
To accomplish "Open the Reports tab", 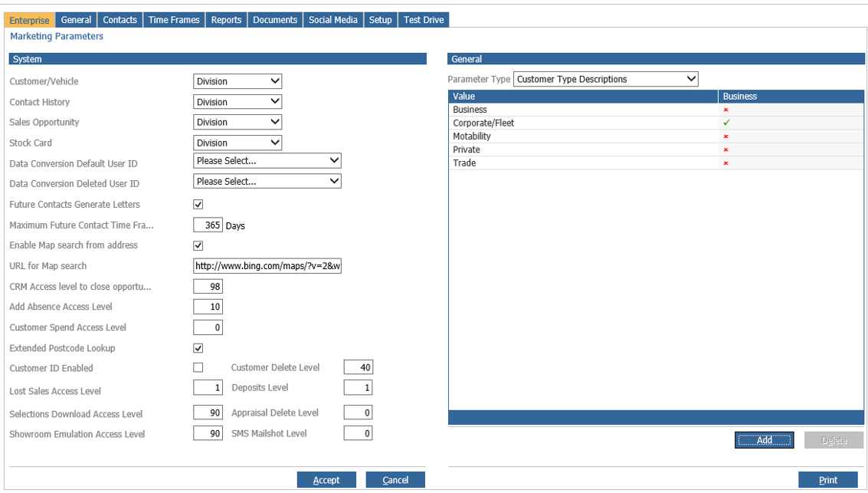I will point(227,20).
